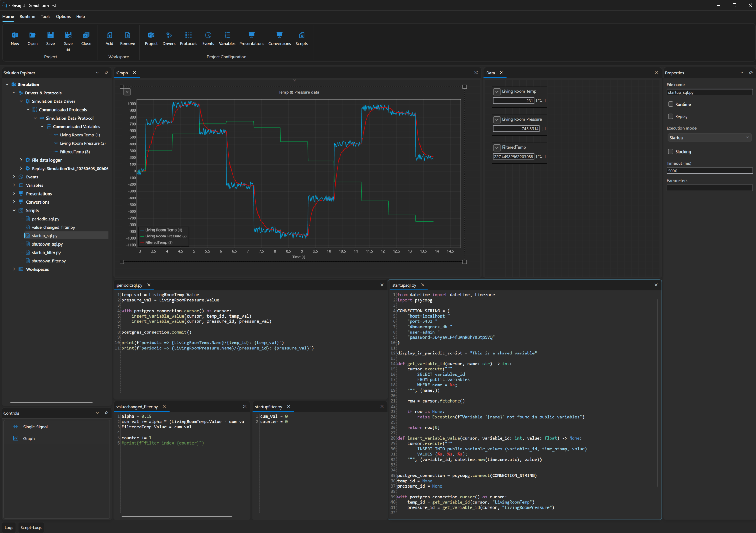The image size is (756, 533).
Task: Expand the Workspaces tree node
Action: point(14,269)
